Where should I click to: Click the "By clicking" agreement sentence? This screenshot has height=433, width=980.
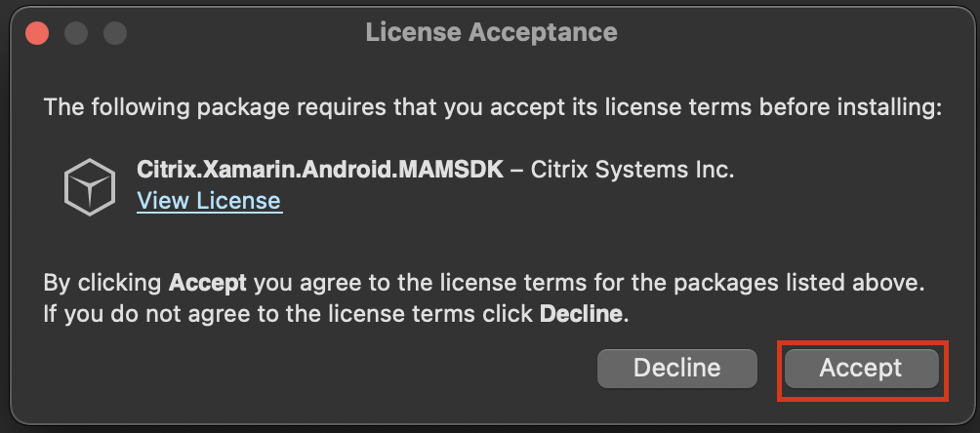click(104, 284)
